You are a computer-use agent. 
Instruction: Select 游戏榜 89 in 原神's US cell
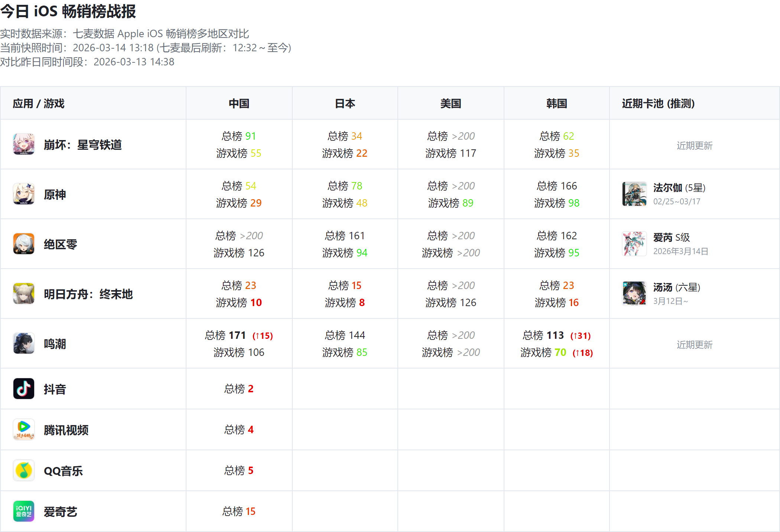451,203
